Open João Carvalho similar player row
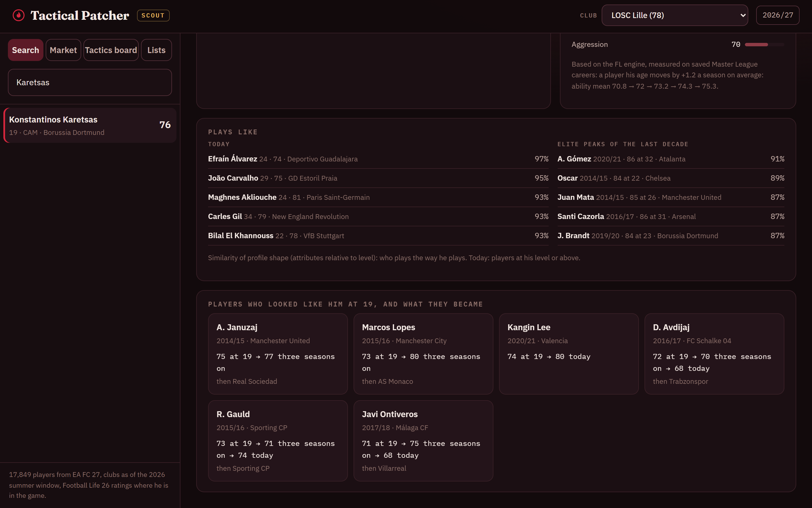 tap(378, 178)
